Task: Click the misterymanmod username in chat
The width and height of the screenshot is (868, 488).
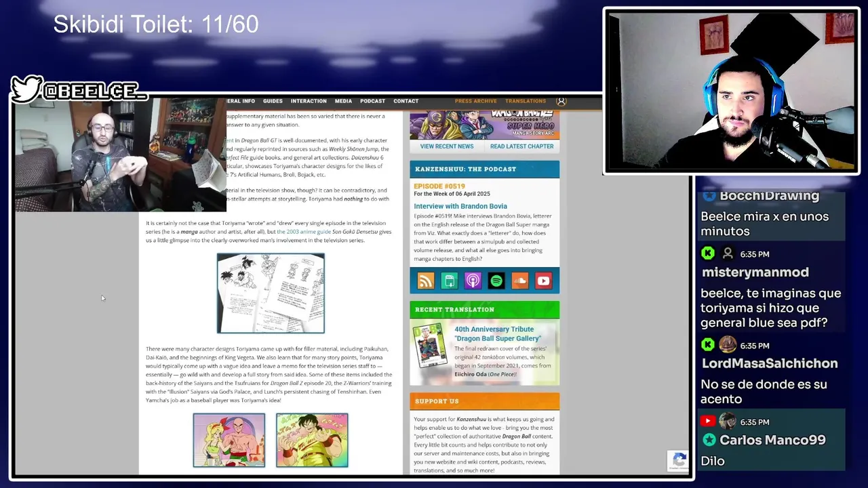Action: click(755, 272)
